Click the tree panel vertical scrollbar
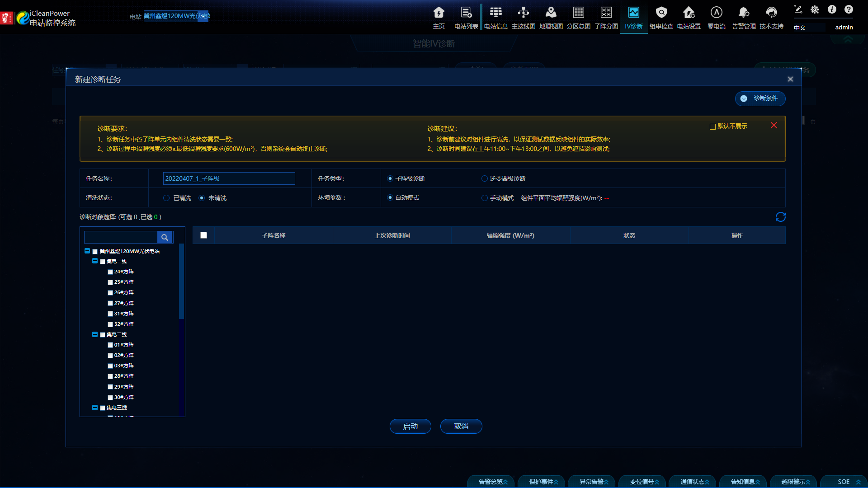The height and width of the screenshot is (488, 868). click(181, 282)
